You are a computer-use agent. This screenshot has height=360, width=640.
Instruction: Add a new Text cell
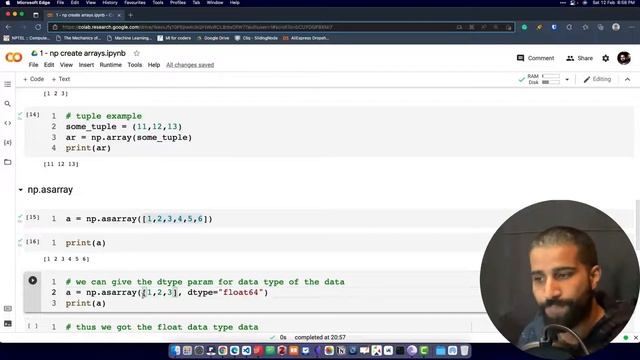61,79
